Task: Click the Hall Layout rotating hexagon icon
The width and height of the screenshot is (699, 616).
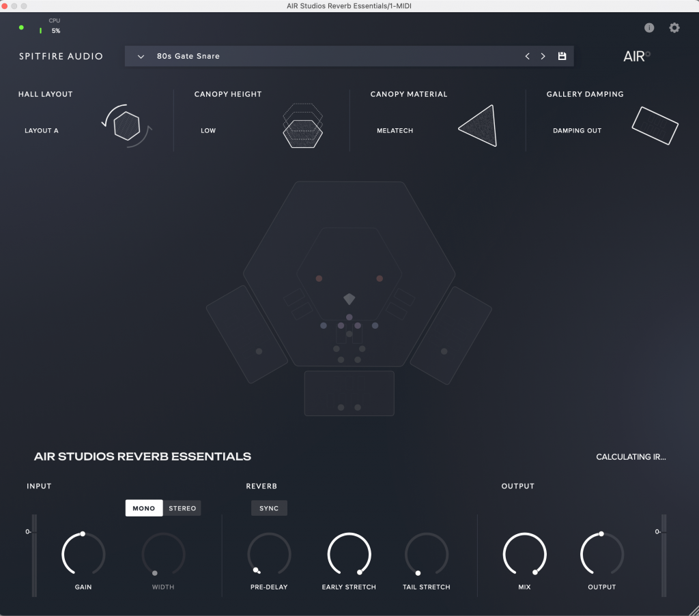Action: pyautogui.click(x=127, y=126)
